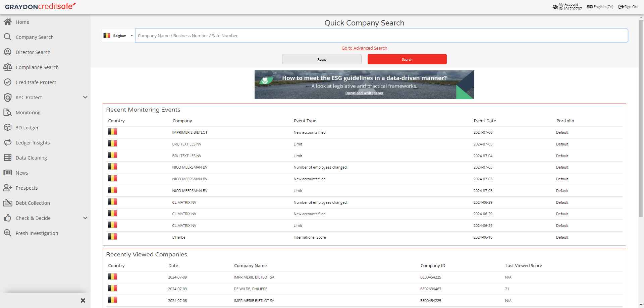Open NICO MEERSMAN BV New accounts filed
Image resolution: width=644 pixels, height=308 pixels.
(364, 179)
